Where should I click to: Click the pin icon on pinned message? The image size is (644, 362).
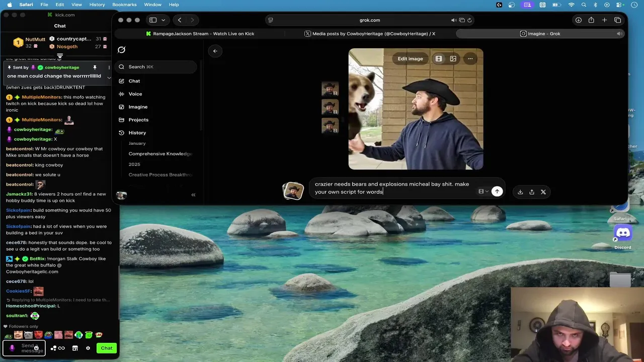click(95, 67)
